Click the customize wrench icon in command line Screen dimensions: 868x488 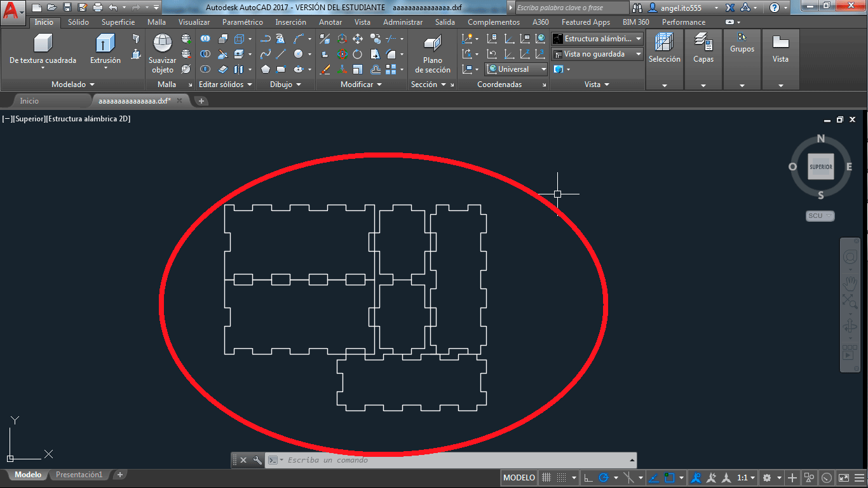pos(257,460)
